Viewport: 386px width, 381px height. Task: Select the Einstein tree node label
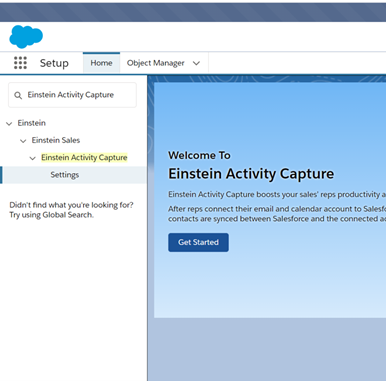(x=32, y=123)
